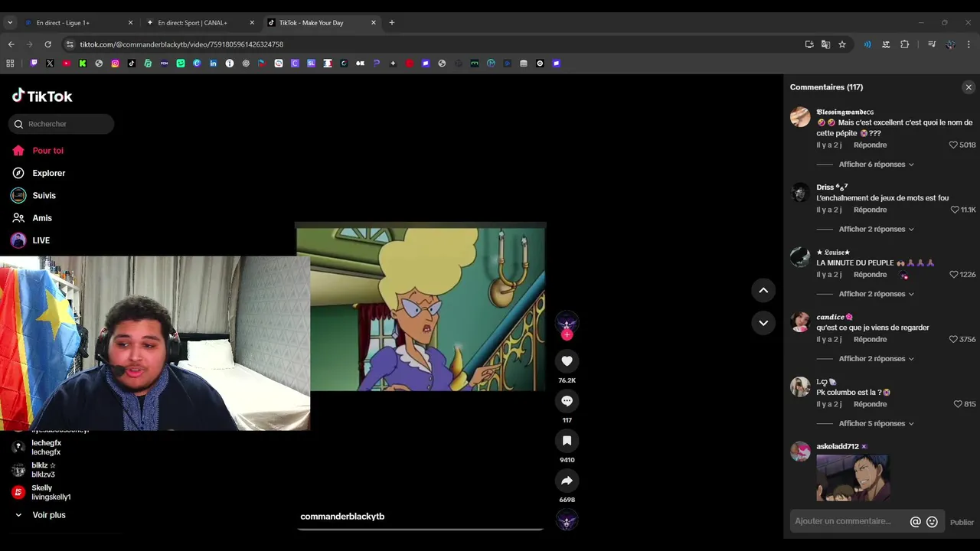Click the TikTok logo

42,96
